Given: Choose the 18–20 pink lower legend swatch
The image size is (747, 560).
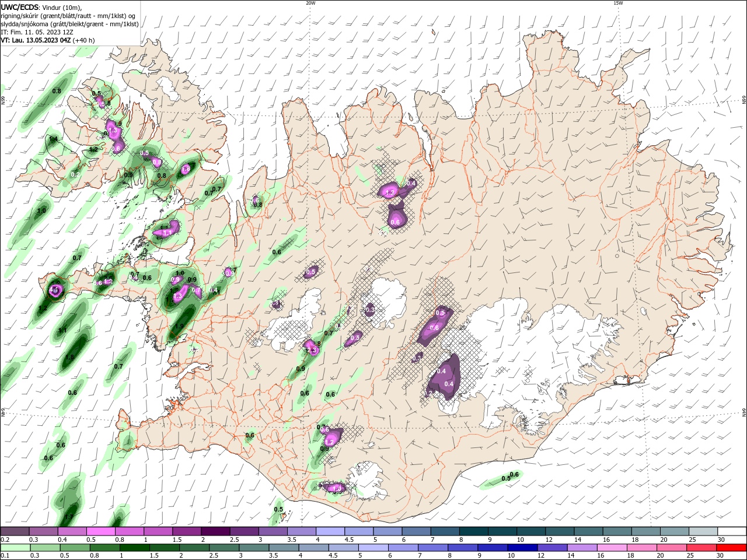Looking at the screenshot, I should click(x=643, y=548).
